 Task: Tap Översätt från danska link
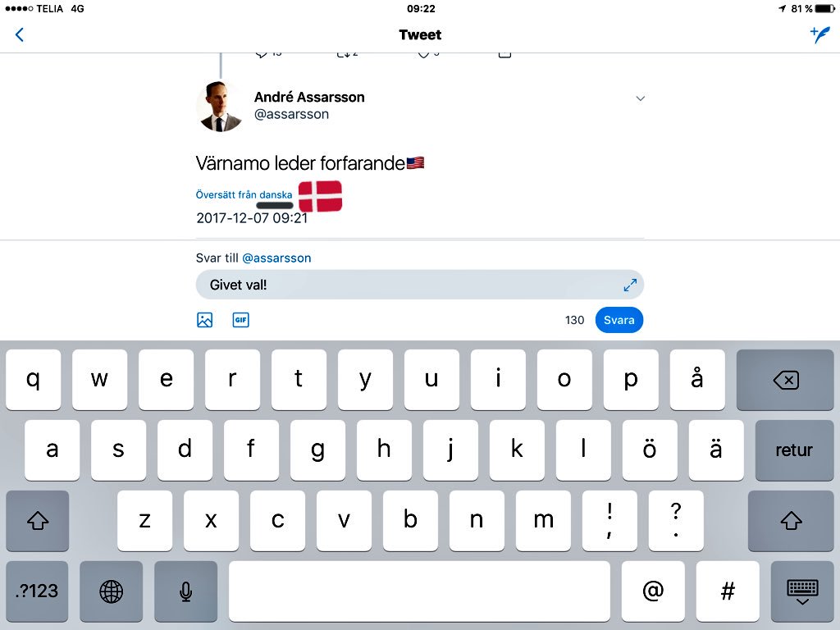(x=244, y=194)
